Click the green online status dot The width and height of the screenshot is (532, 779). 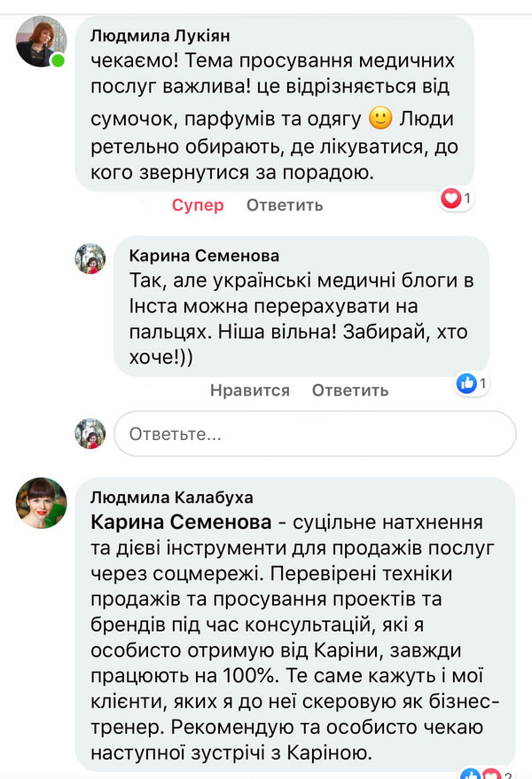(x=59, y=60)
